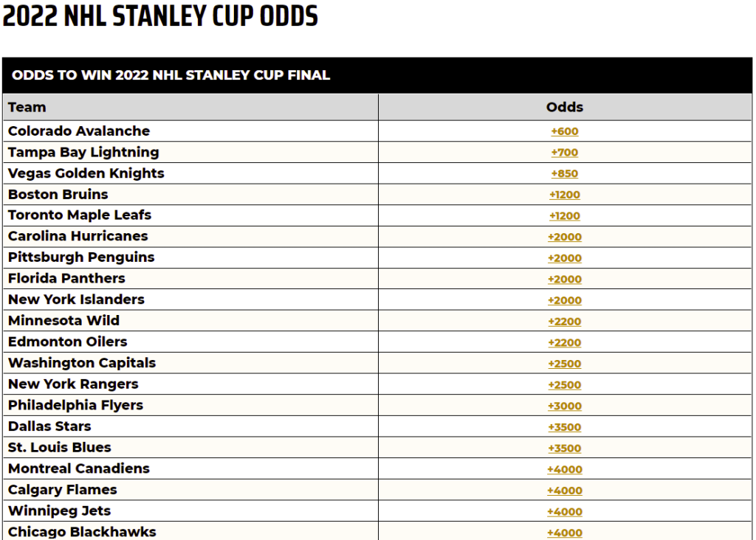756x540 pixels.
Task: Select the Pittsburgh Penguins odds link
Action: point(565,258)
